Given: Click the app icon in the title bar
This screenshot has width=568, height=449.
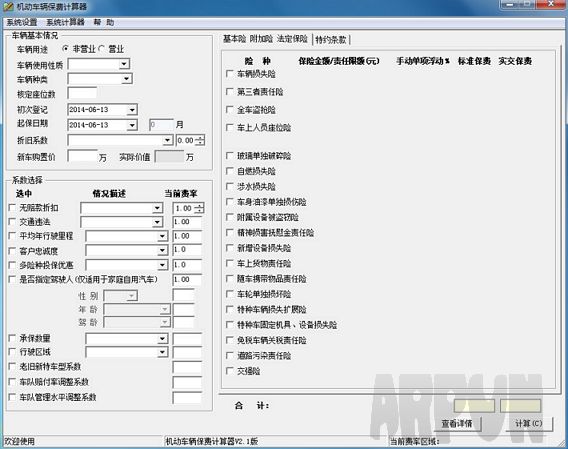Looking at the screenshot, I should (8, 6).
